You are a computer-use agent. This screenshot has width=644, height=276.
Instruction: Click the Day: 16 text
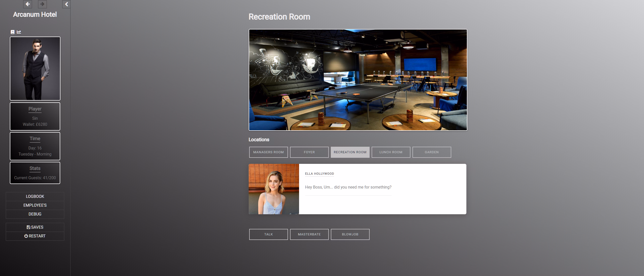pyautogui.click(x=35, y=148)
